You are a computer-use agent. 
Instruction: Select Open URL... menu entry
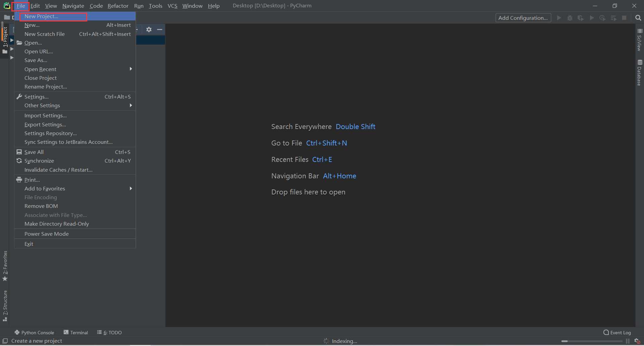[75, 51]
